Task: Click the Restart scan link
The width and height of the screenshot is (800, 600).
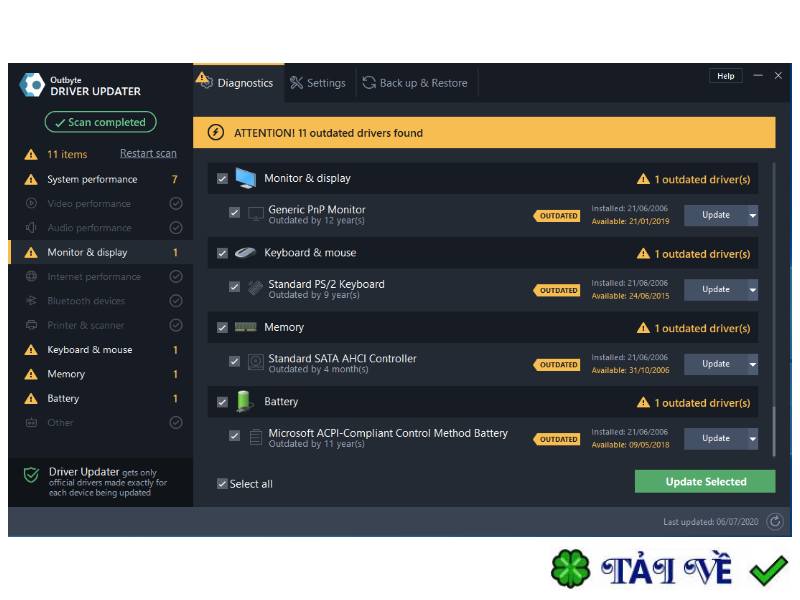Action: pos(148,153)
